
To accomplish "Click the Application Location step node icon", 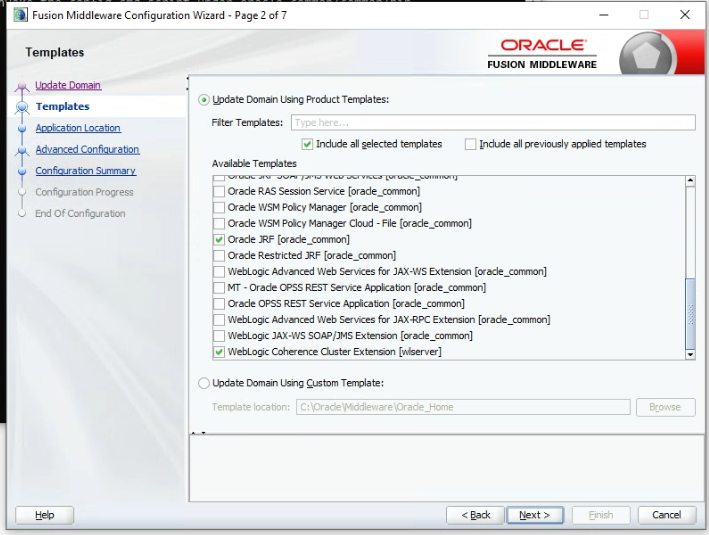I will pyautogui.click(x=22, y=128).
